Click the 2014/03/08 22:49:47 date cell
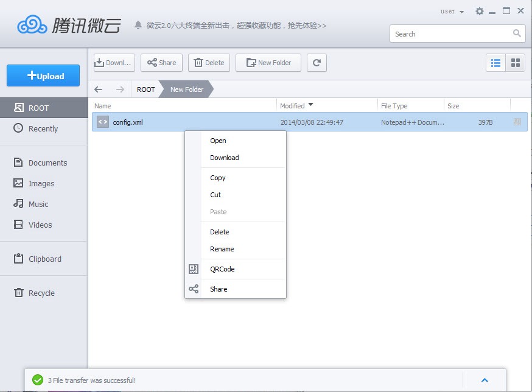 tap(312, 122)
